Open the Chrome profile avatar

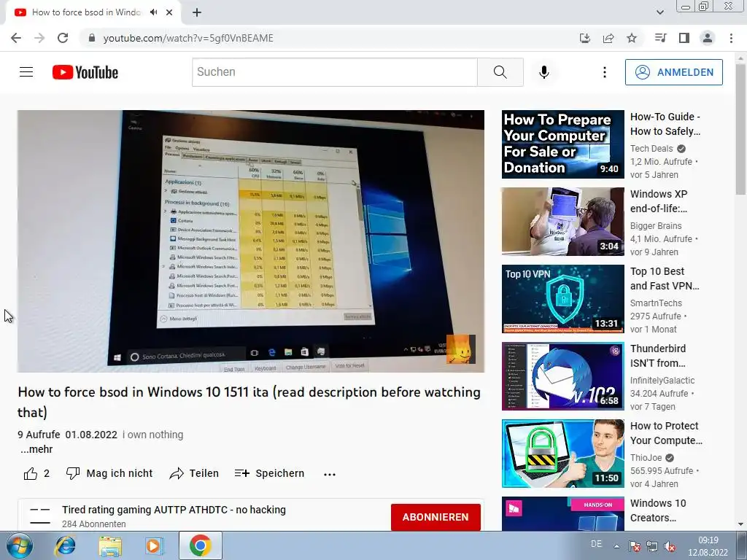point(708,38)
